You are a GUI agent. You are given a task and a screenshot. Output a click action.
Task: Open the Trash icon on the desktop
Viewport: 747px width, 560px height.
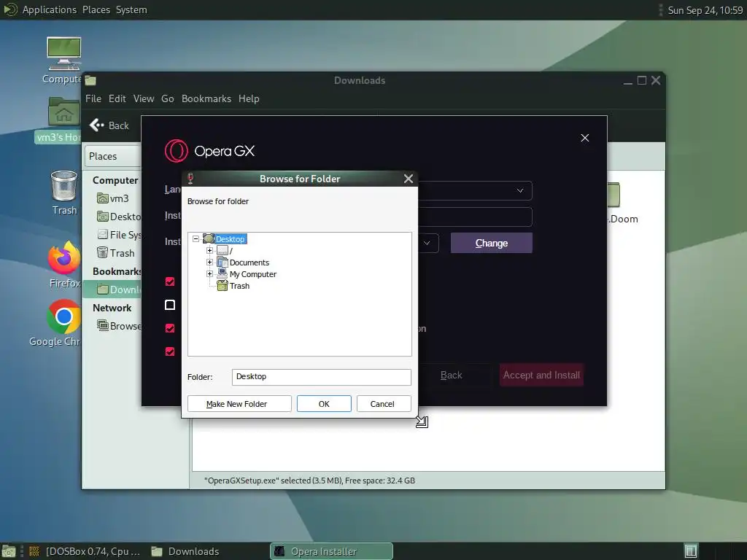pyautogui.click(x=64, y=186)
